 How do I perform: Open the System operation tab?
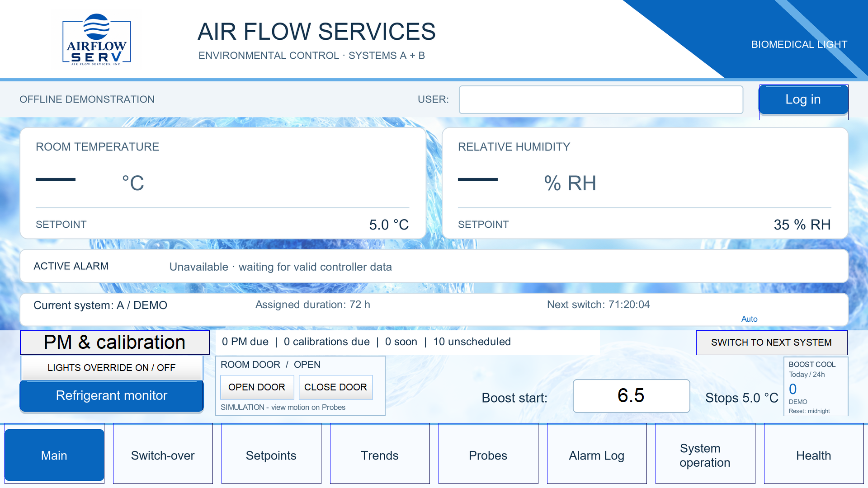[x=705, y=454]
